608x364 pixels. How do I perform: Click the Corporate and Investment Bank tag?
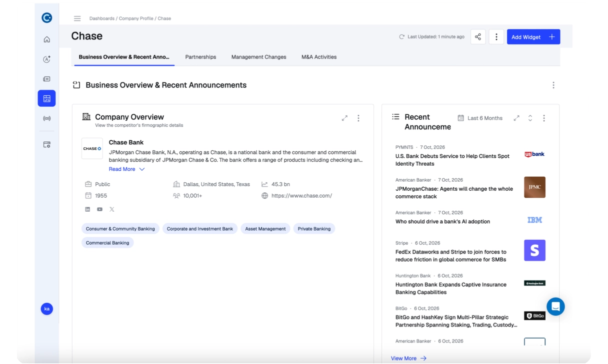pyautogui.click(x=200, y=229)
